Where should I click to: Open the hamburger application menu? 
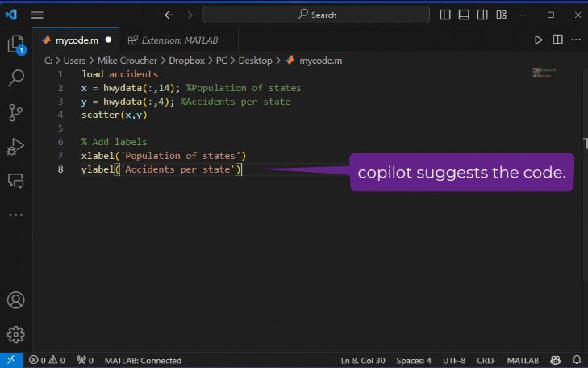point(38,15)
